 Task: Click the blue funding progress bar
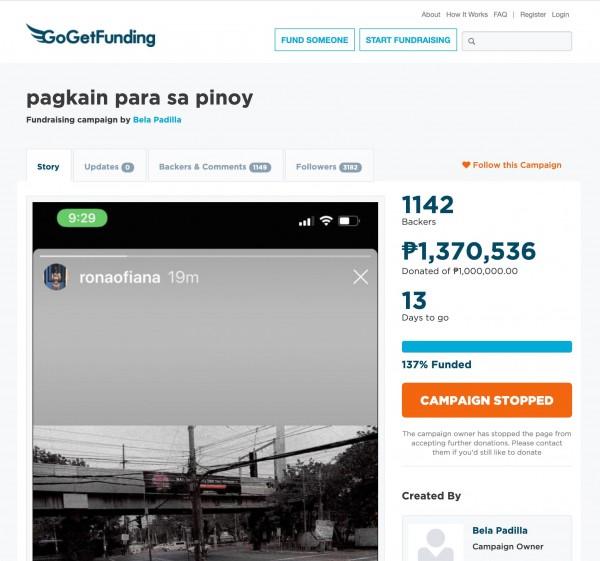coord(487,347)
